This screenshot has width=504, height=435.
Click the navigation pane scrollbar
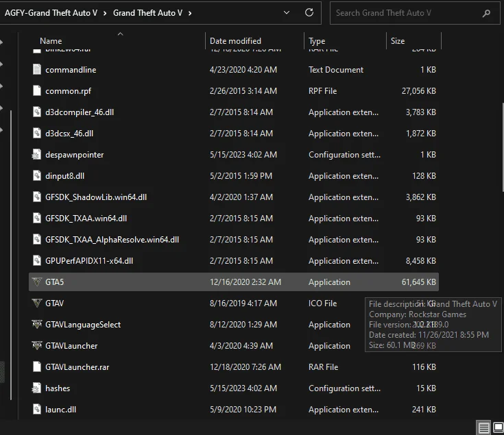(11, 256)
